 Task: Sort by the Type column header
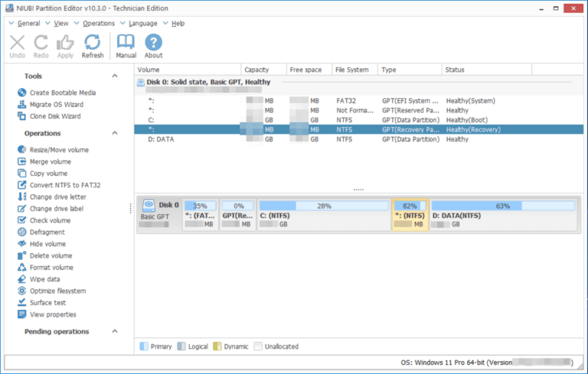410,70
